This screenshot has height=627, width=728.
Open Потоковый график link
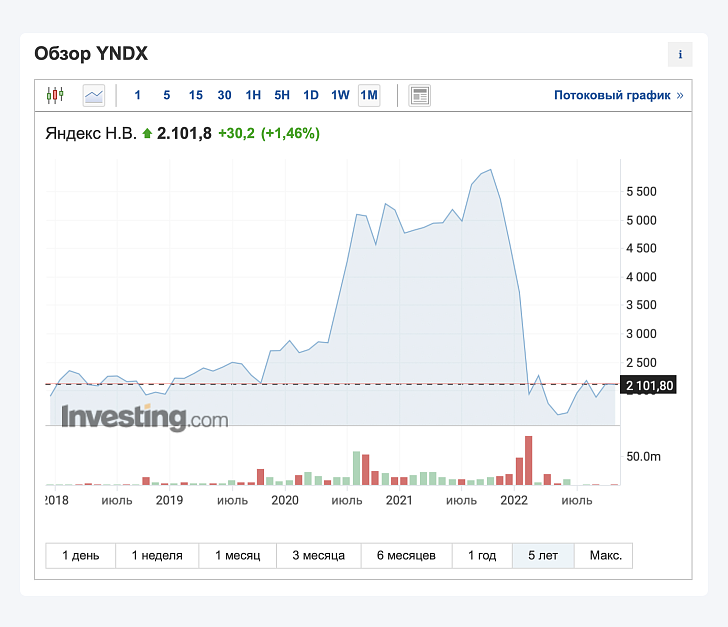click(618, 95)
